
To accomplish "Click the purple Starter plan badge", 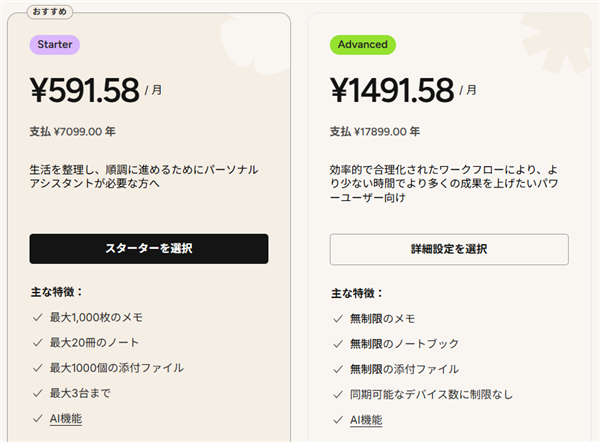I will 54,45.
